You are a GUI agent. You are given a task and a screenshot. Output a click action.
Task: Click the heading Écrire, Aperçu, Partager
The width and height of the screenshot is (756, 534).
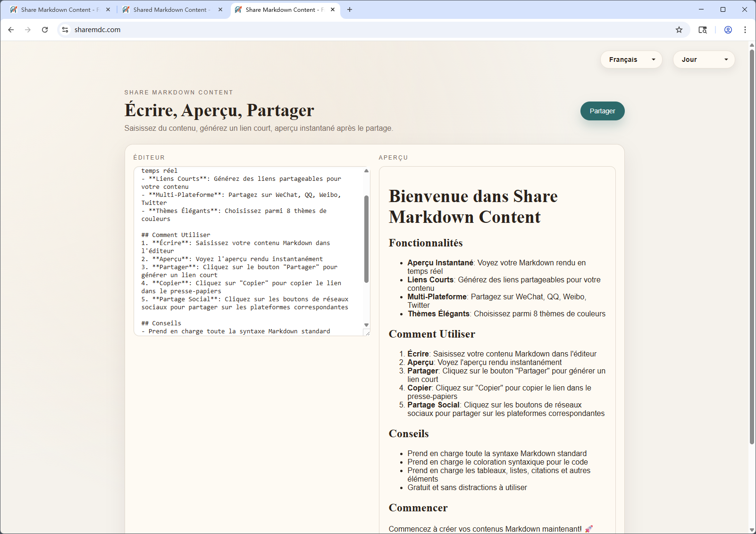[219, 110]
